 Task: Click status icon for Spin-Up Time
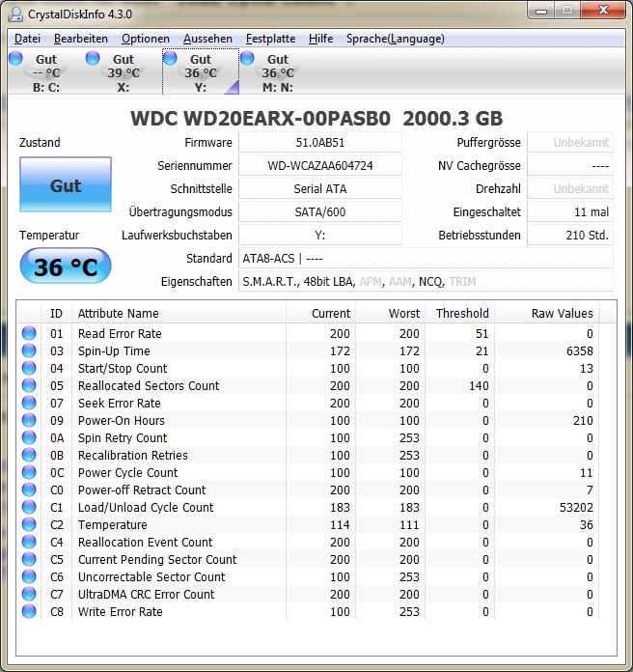[x=29, y=350]
